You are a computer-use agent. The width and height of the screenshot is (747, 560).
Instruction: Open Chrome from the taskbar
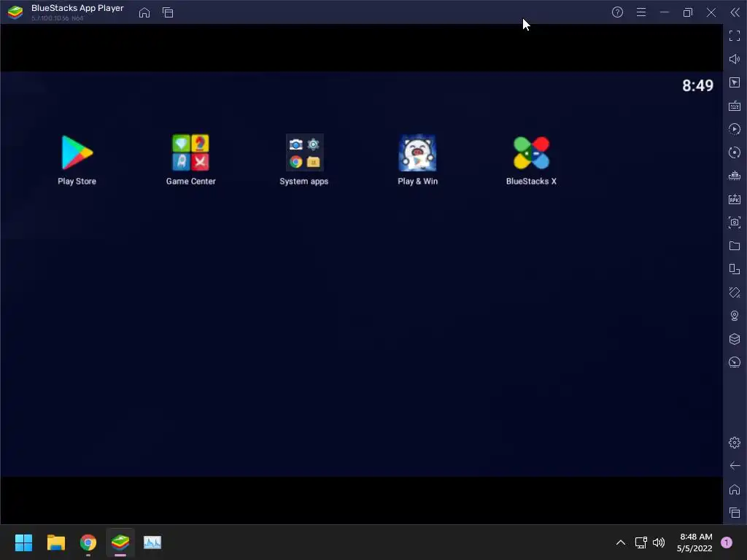point(88,542)
